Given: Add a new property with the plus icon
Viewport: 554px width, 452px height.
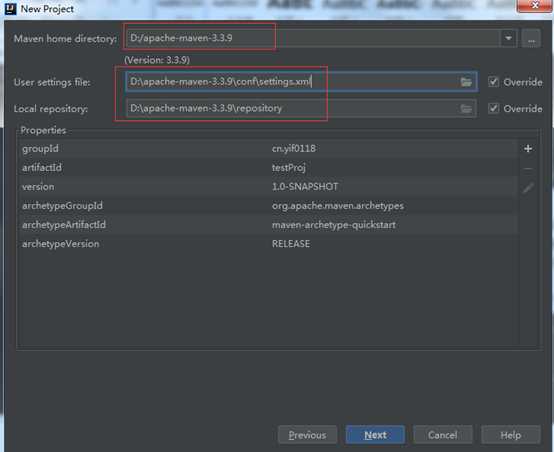Looking at the screenshot, I should click(528, 149).
